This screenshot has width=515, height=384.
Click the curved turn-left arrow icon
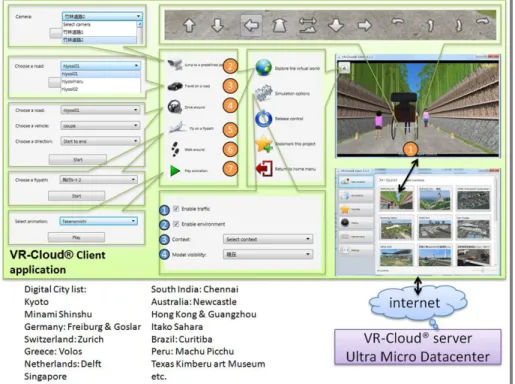[x=397, y=23]
